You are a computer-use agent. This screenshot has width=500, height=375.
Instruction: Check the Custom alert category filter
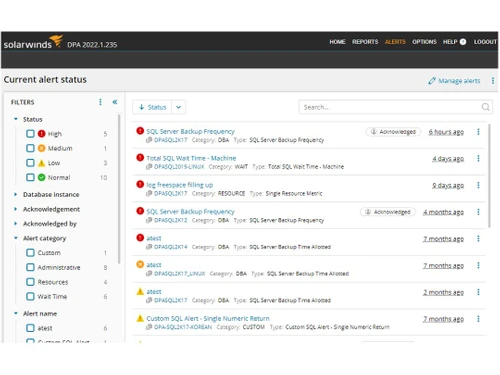click(30, 253)
